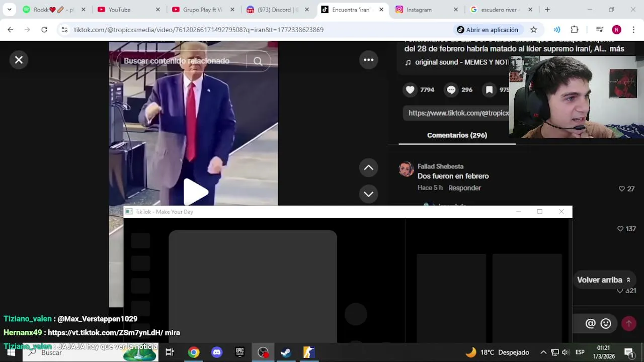Click the 'Volver arriba' button
Viewport: 644px width, 362px height.
(x=604, y=280)
